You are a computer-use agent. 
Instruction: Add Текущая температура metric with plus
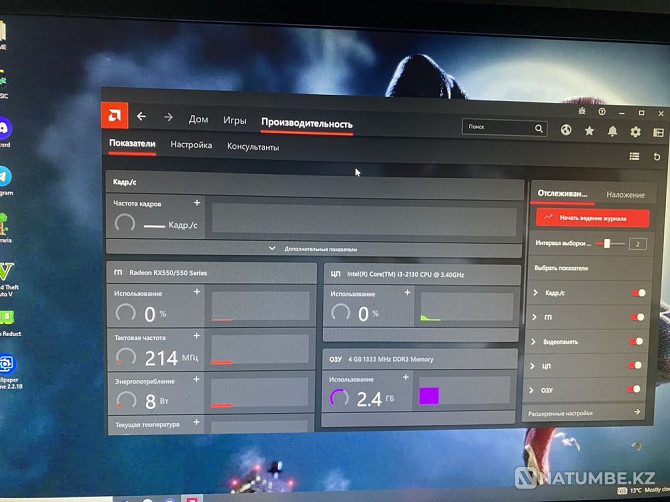197,422
